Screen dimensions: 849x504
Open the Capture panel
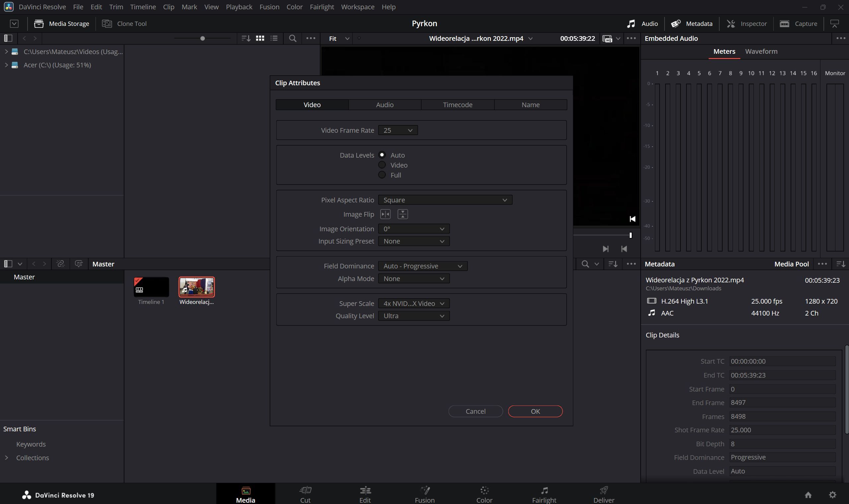coord(798,24)
